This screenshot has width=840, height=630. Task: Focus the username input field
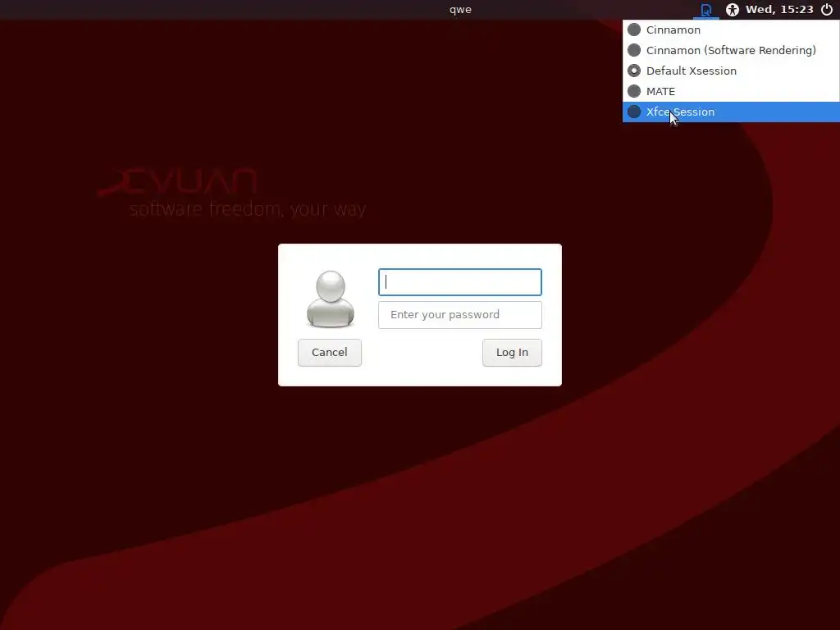coord(460,282)
